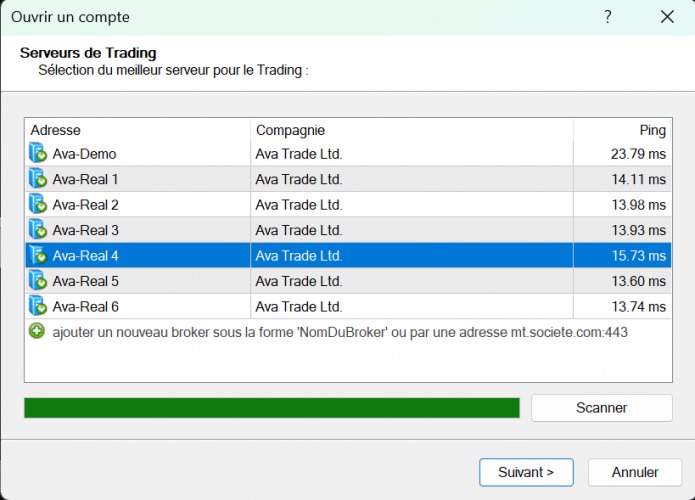
Task: Click the Ava-Real 2 server icon
Action: pos(38,205)
